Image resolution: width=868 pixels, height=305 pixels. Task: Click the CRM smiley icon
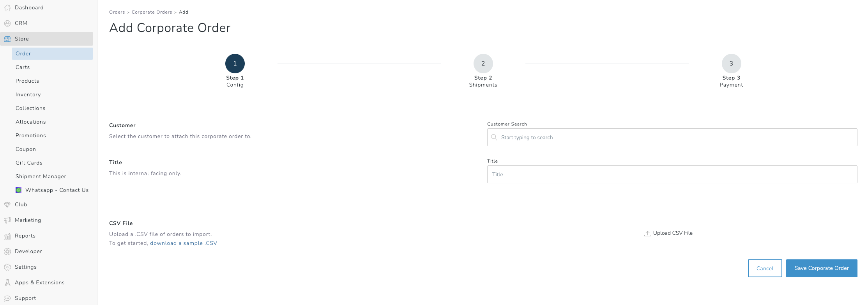pos(7,23)
